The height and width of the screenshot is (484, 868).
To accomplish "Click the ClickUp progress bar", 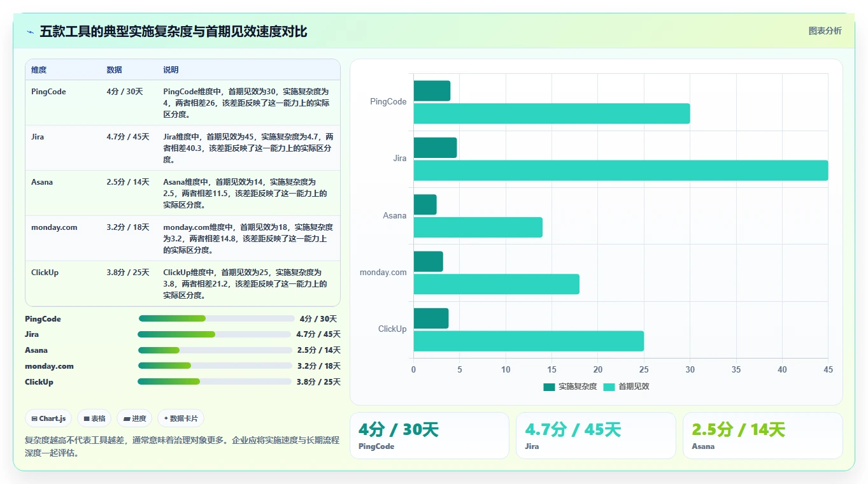I will (215, 381).
